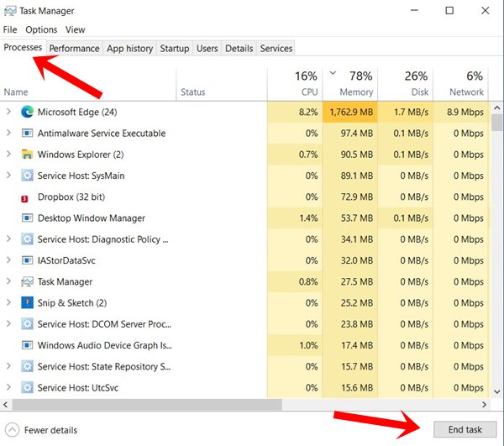The height and width of the screenshot is (446, 504).
Task: Click the Microsoft Edge process icon
Action: tap(28, 112)
